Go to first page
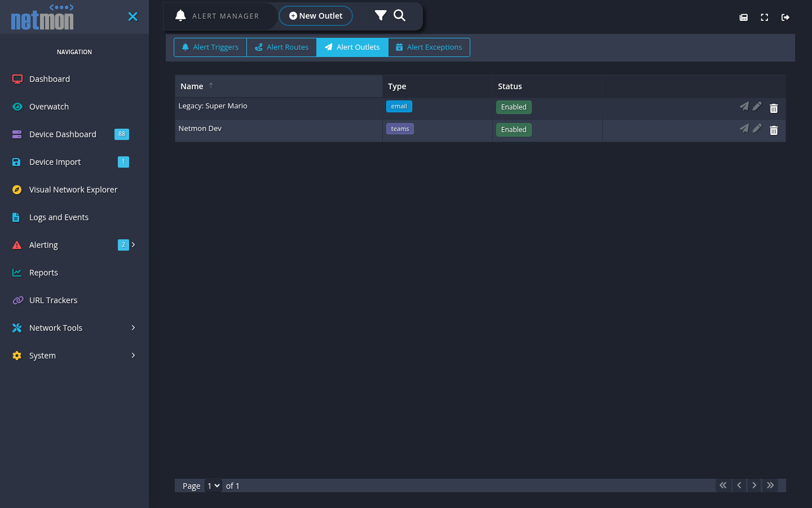Viewport: 812px width, 508px height. 723,485
